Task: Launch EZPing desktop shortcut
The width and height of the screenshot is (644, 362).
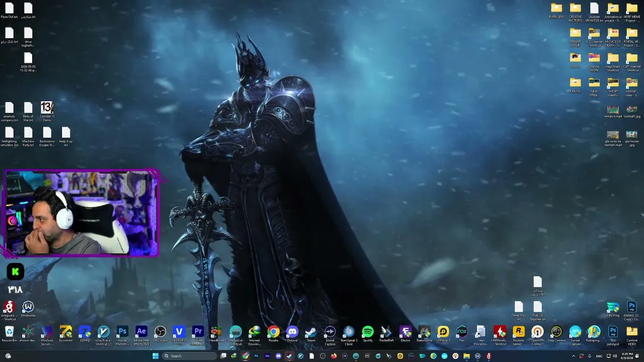Action: click(85, 334)
